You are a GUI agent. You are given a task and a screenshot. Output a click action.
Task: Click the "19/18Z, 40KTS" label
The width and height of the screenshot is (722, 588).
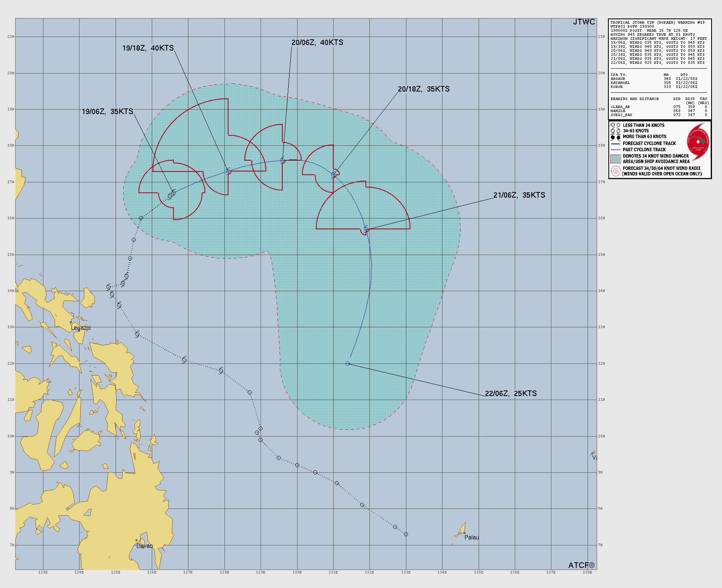[148, 48]
